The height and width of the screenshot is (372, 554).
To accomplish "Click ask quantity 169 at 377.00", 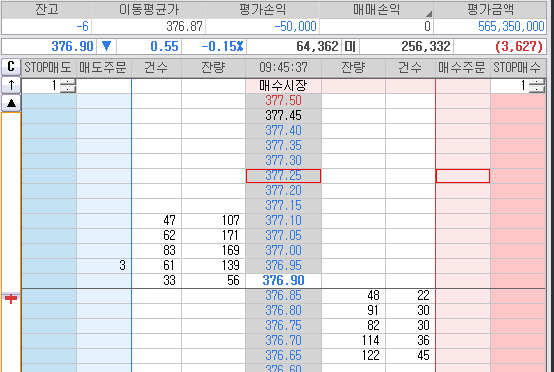I will click(x=213, y=251).
